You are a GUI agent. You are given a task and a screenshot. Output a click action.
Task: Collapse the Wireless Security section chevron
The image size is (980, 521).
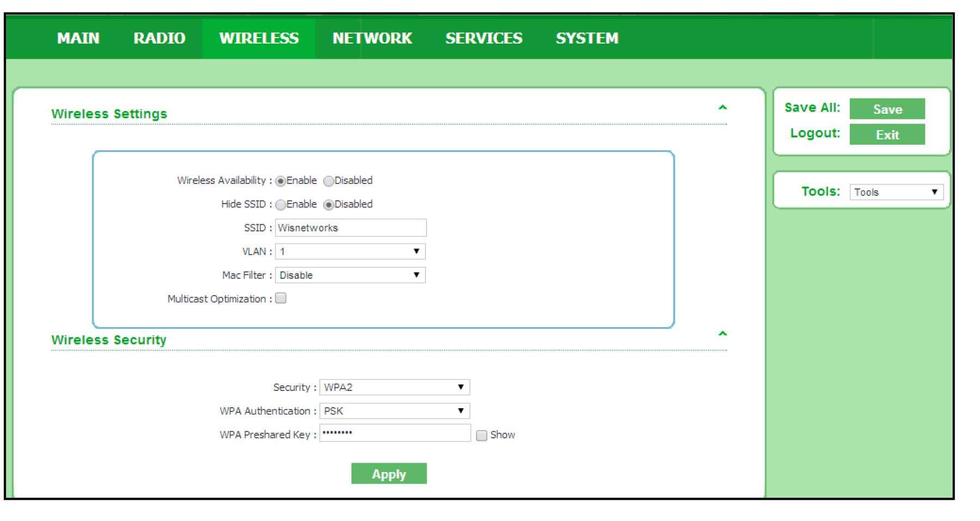[x=723, y=333]
